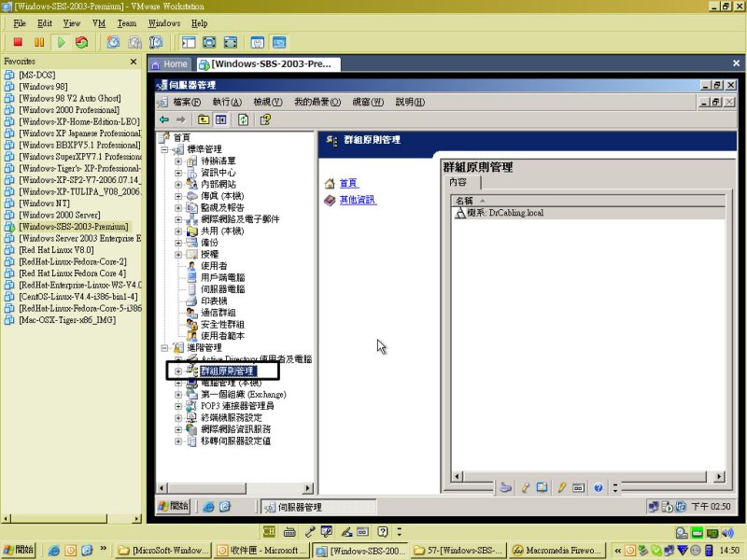Expand the 監視及報告 node
Screen dimensions: 747x560
tap(178, 207)
